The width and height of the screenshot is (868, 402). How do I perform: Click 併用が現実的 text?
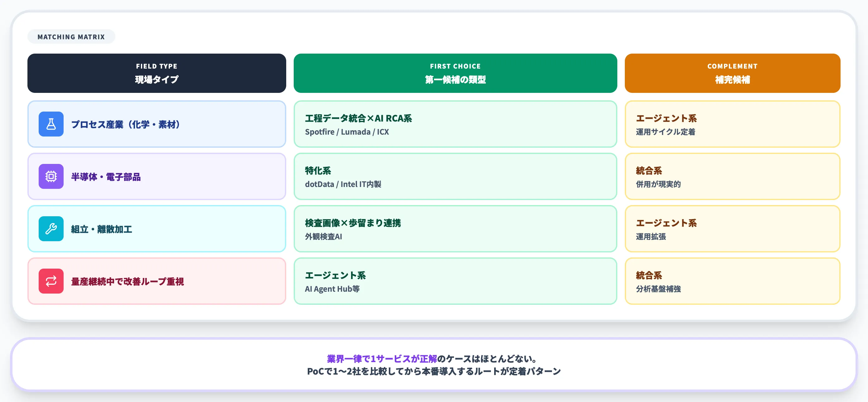click(x=658, y=184)
